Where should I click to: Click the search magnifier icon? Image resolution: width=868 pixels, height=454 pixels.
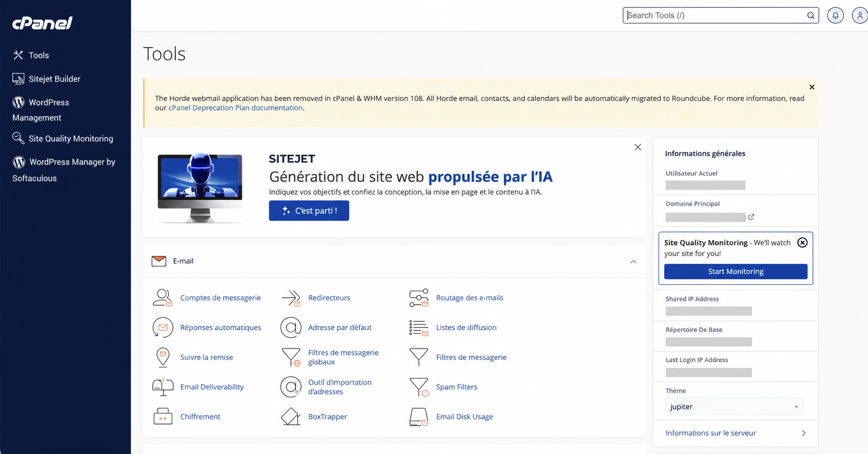point(810,16)
